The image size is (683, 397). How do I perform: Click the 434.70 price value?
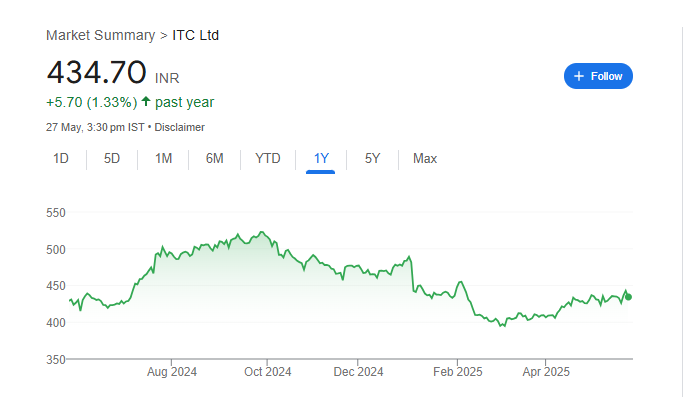pyautogui.click(x=96, y=72)
